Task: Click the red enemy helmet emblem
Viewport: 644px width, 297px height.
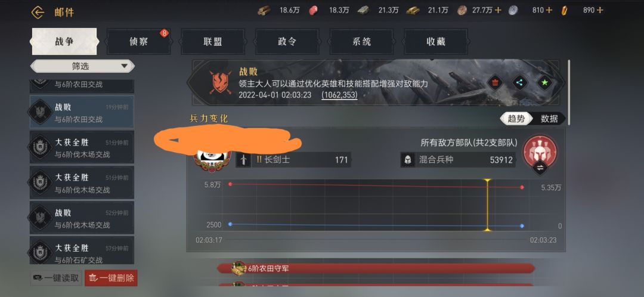Action: pyautogui.click(x=540, y=151)
